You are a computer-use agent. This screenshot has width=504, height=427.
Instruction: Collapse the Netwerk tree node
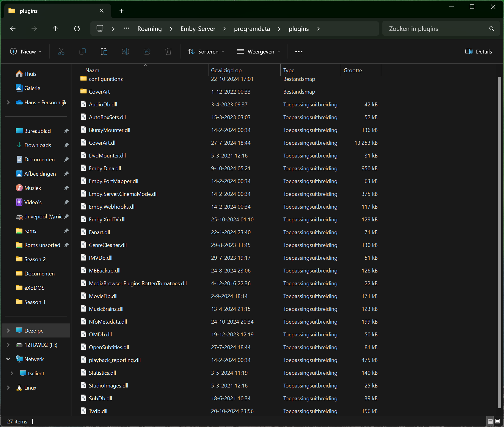(8, 359)
